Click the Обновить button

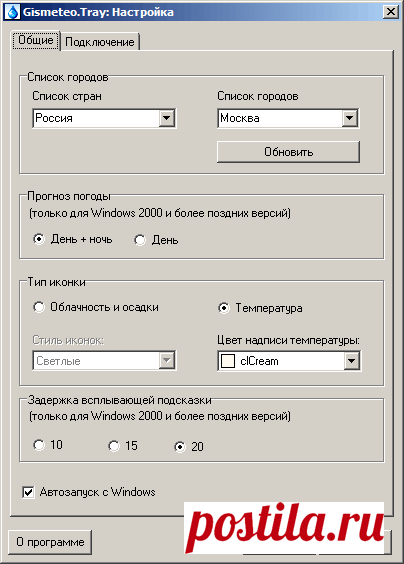pos(288,152)
